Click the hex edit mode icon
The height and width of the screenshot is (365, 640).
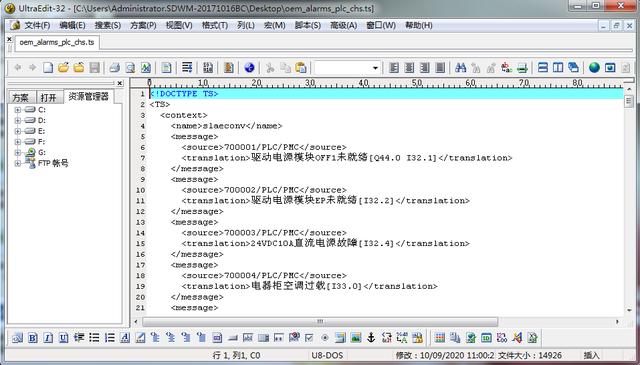click(208, 67)
